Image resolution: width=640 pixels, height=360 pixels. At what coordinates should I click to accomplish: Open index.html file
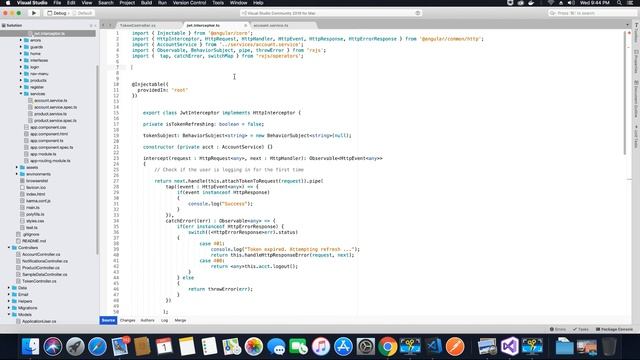(x=36, y=194)
